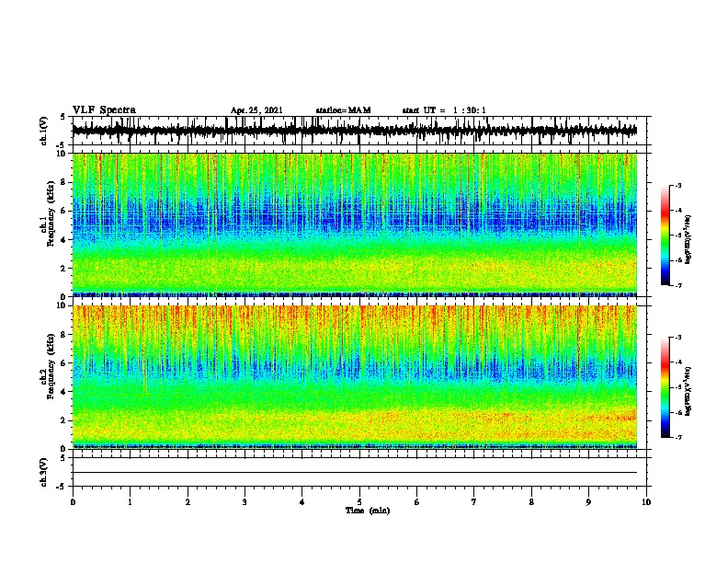Viewport: 728px width, 563px height.
Task: Click the time axis tick label "9"
Action: (x=588, y=502)
